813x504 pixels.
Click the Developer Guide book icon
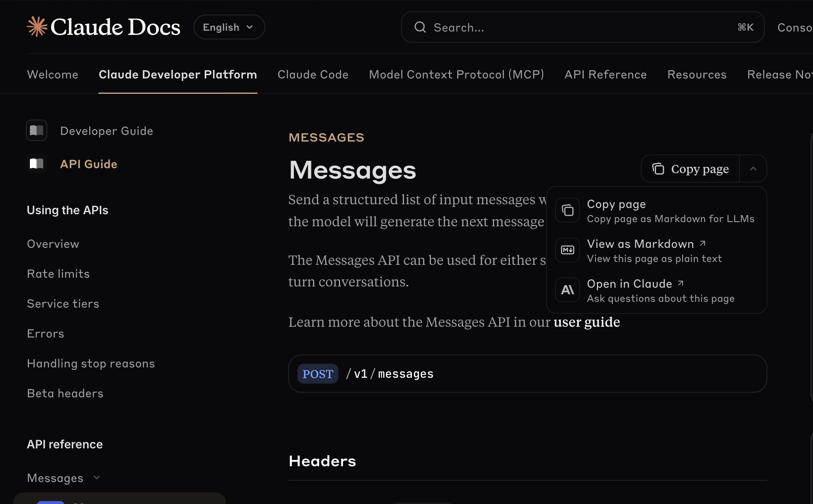37,131
